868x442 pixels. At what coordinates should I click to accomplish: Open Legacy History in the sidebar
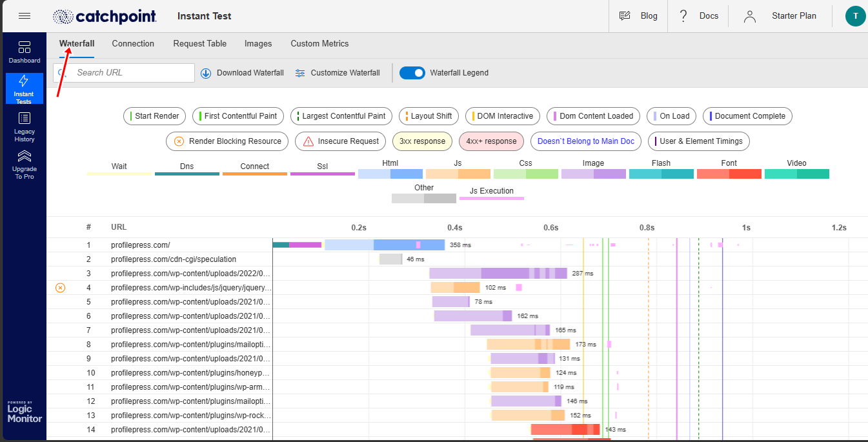tap(25, 127)
